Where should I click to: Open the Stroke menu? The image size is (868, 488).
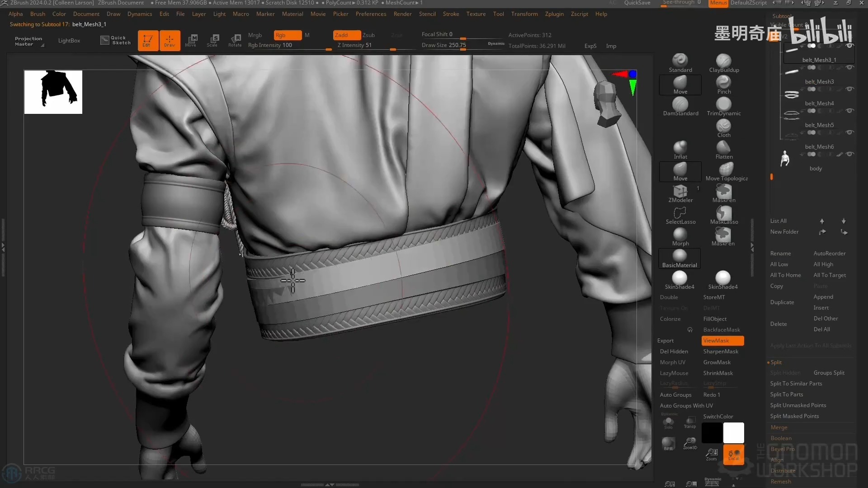coord(451,14)
